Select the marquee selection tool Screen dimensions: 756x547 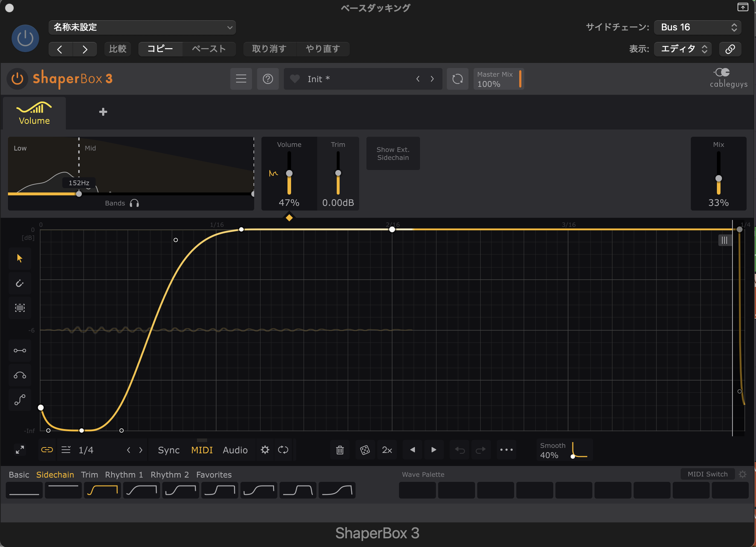(20, 308)
